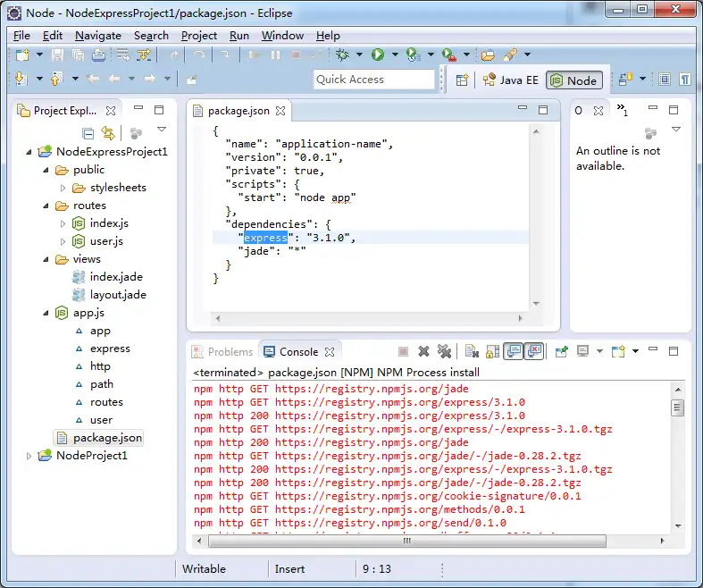Open the Help menu

click(x=328, y=36)
